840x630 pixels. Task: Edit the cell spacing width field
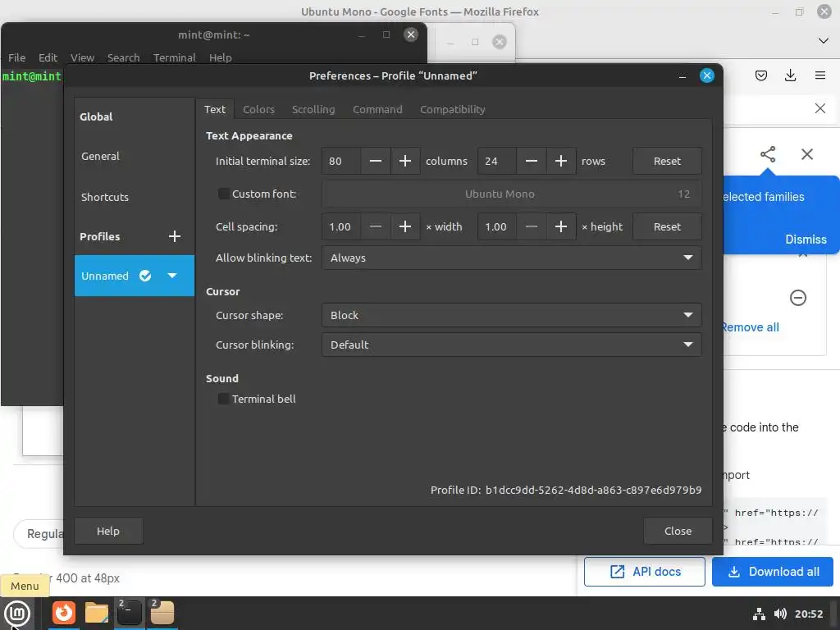point(341,226)
